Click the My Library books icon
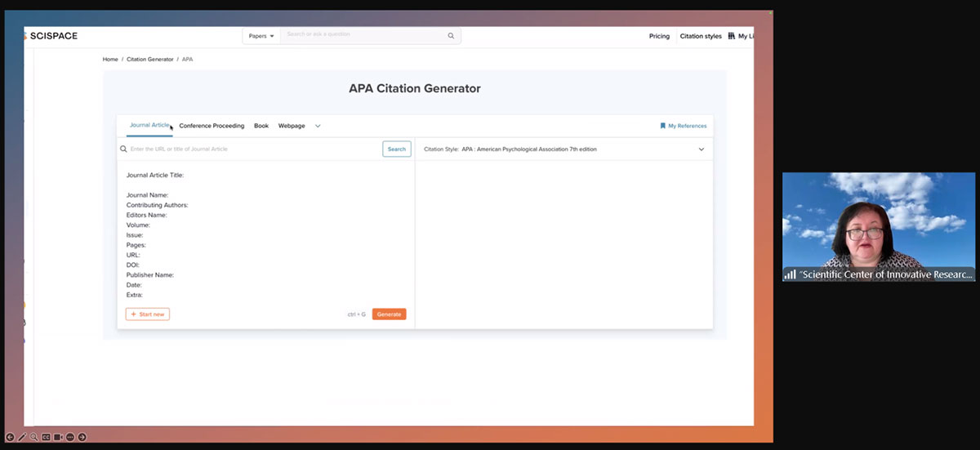Viewport: 980px width, 450px height. [731, 36]
